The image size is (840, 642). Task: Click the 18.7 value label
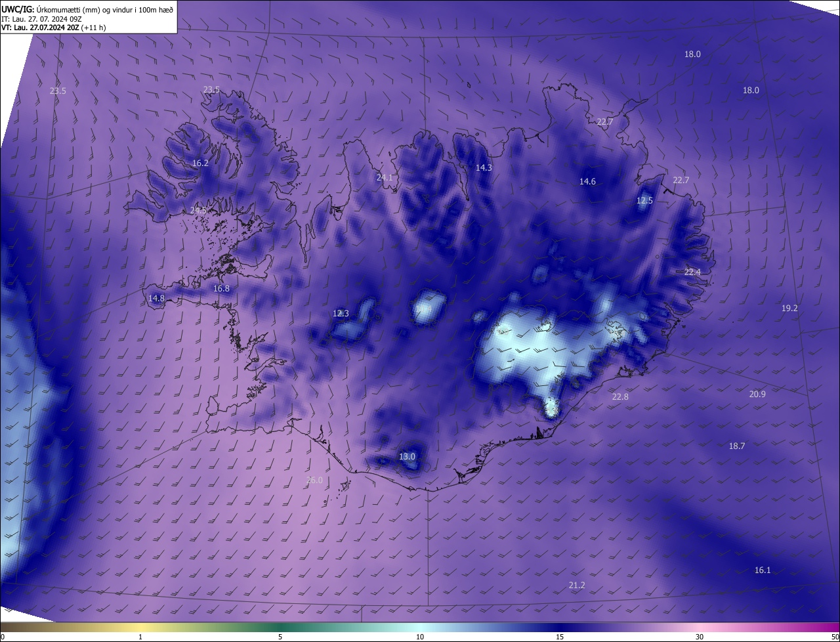click(737, 446)
